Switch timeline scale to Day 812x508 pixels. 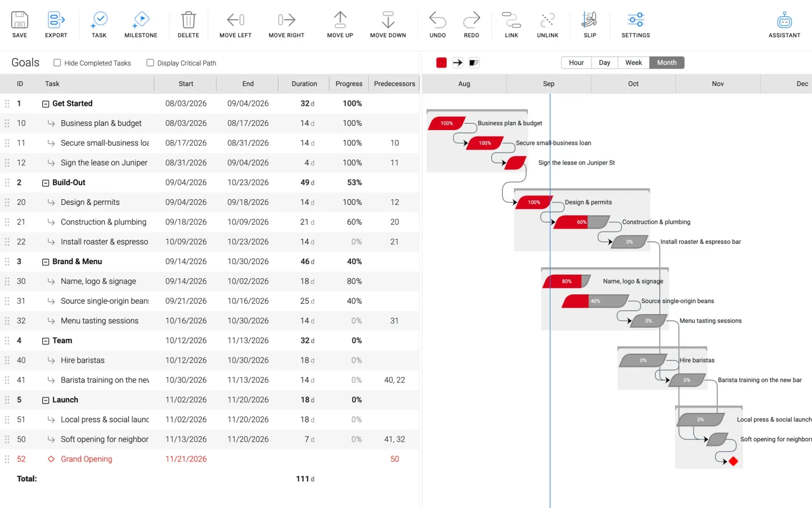[604, 63]
